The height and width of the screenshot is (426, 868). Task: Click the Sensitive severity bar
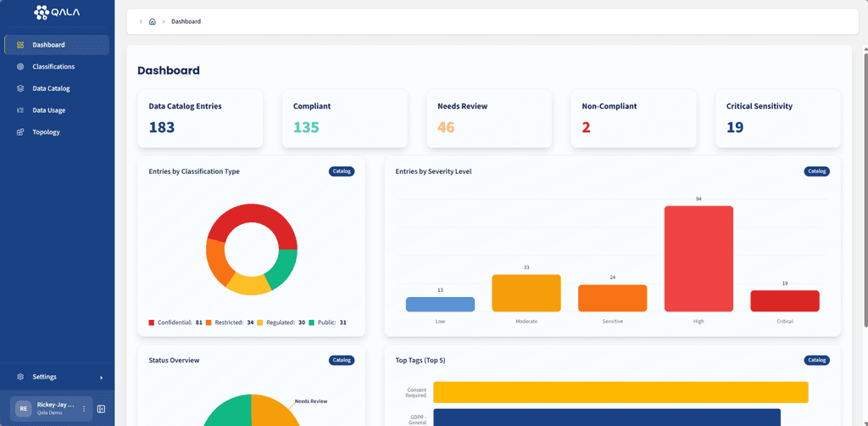[x=613, y=298]
